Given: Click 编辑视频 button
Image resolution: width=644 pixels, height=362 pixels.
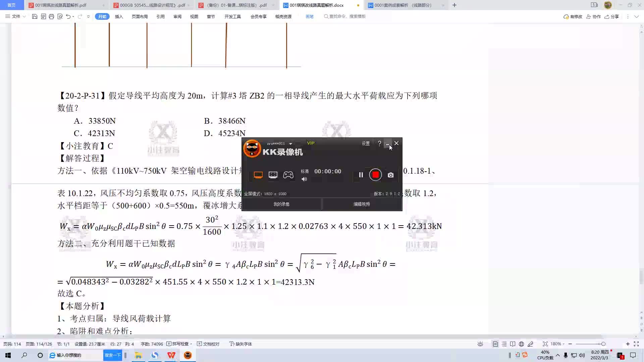Looking at the screenshot, I should 362,204.
